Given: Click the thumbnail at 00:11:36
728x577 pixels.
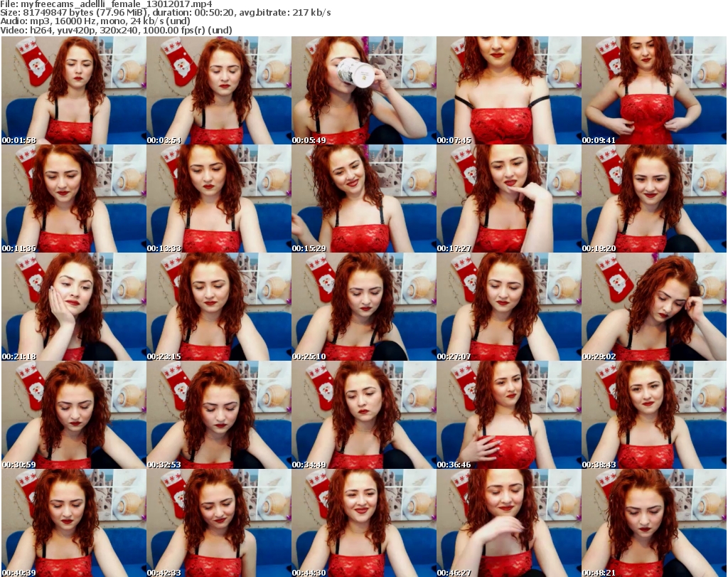Looking at the screenshot, I should (74, 198).
